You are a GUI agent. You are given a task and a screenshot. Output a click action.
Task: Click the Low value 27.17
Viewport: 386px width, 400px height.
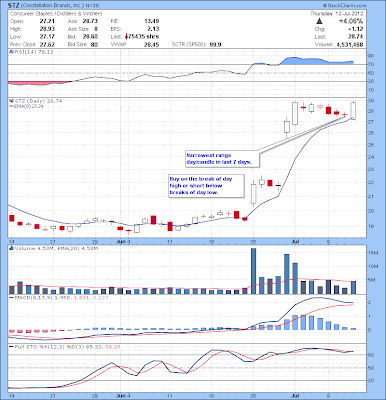(47, 37)
